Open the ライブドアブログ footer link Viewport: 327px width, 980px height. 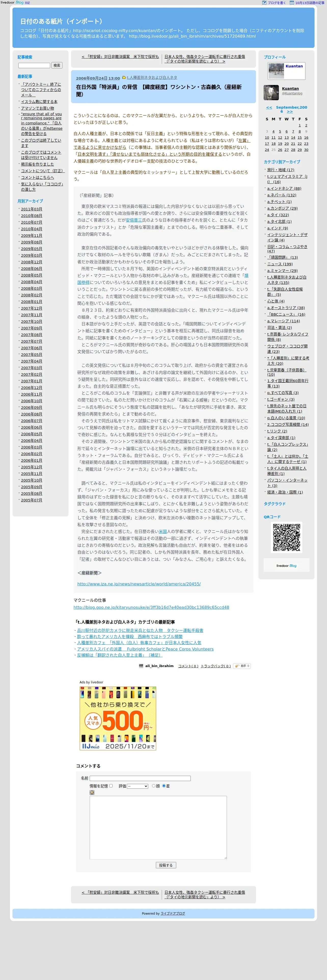[x=173, y=913]
